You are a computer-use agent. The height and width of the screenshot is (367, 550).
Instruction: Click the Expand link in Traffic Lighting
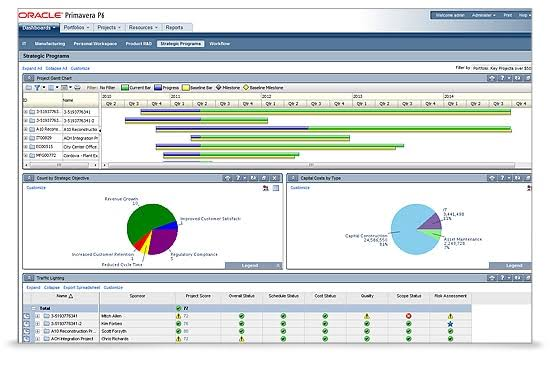pos(33,287)
